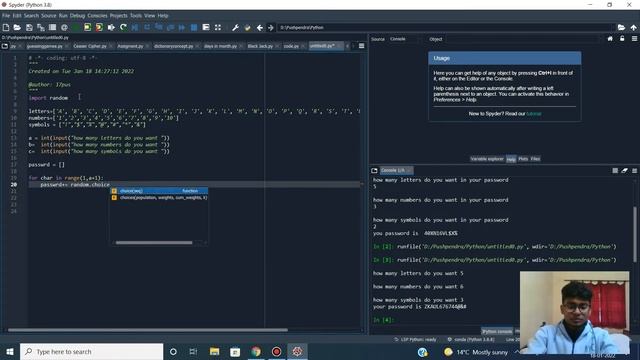The height and width of the screenshot is (360, 640).
Task: Go back with the left arrow
Action: point(260,27)
